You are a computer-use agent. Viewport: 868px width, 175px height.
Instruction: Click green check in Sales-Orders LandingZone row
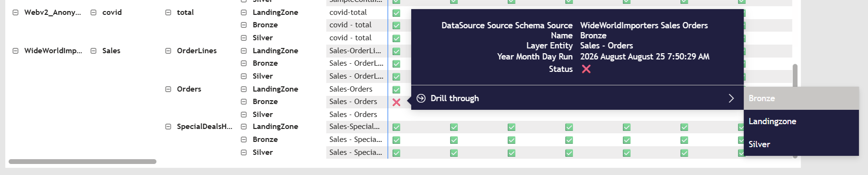click(396, 90)
